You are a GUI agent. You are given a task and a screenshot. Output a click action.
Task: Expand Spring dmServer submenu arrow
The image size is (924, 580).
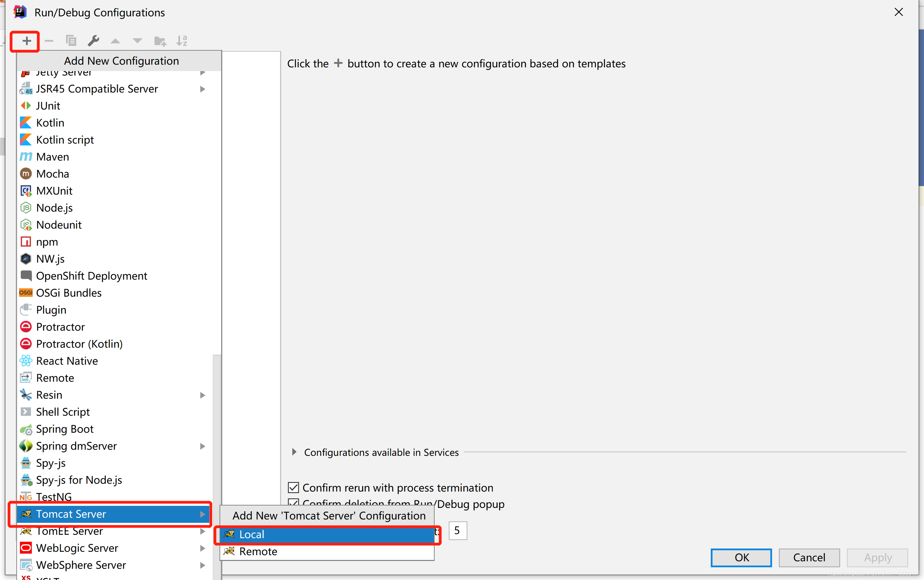point(202,446)
